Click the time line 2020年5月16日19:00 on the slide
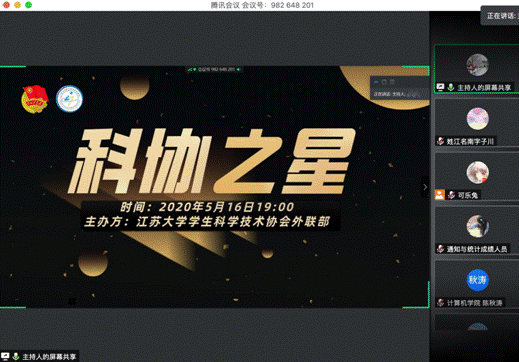This screenshot has width=519, height=362. [207, 207]
